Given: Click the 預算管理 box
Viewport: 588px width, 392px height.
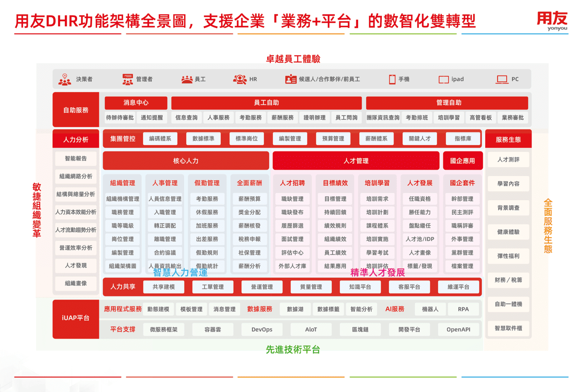Looking at the screenshot, I should [x=333, y=139].
